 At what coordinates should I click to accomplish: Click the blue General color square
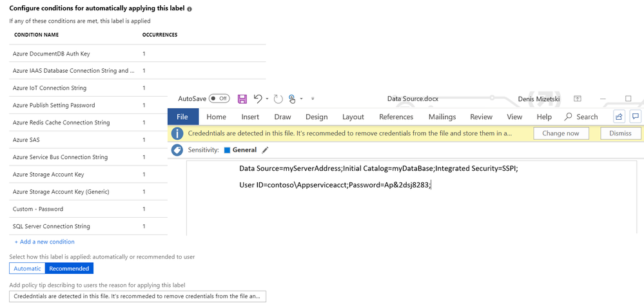point(227,150)
